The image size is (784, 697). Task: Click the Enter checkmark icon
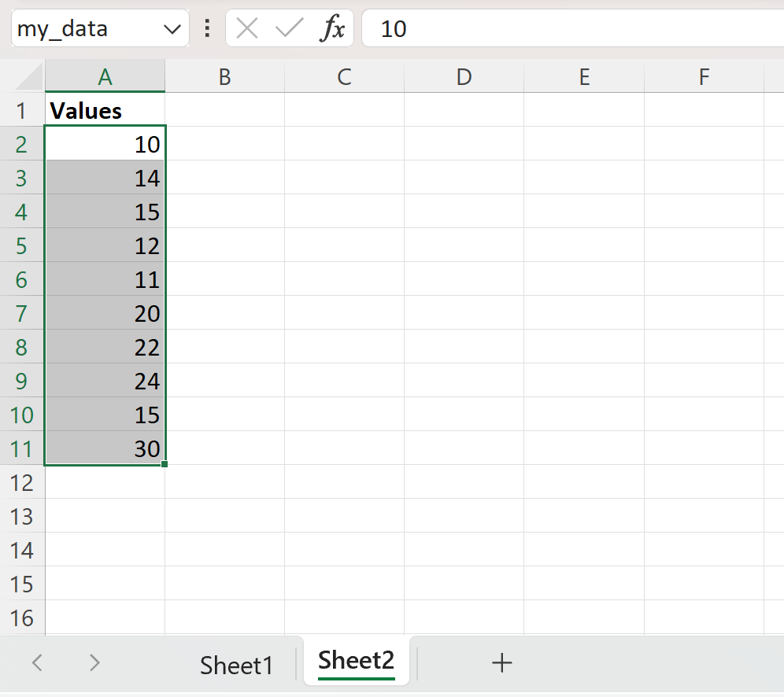point(289,28)
